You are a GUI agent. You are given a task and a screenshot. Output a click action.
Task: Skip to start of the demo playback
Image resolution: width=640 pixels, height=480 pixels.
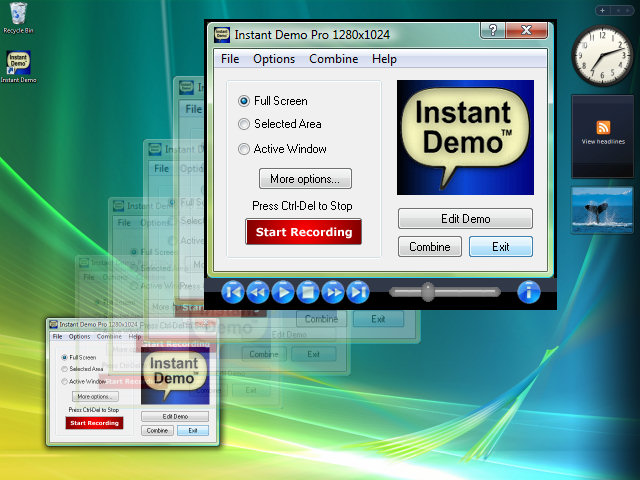click(x=233, y=292)
